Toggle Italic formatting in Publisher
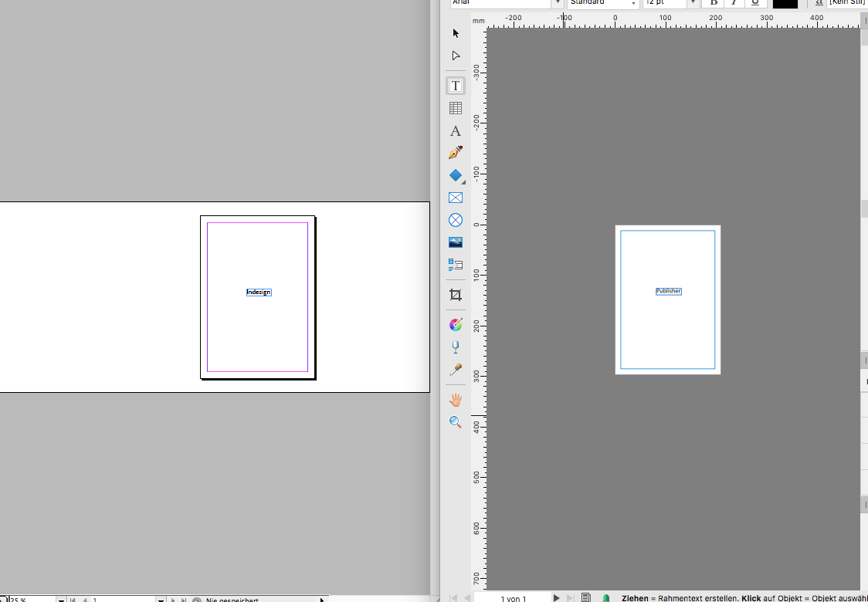The height and width of the screenshot is (602, 868). (734, 3)
